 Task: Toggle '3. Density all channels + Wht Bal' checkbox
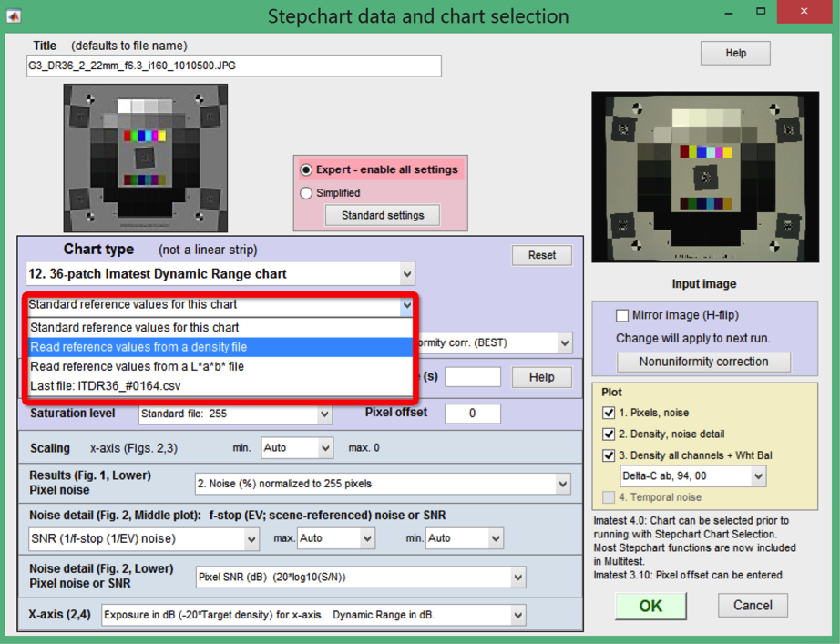pos(609,455)
